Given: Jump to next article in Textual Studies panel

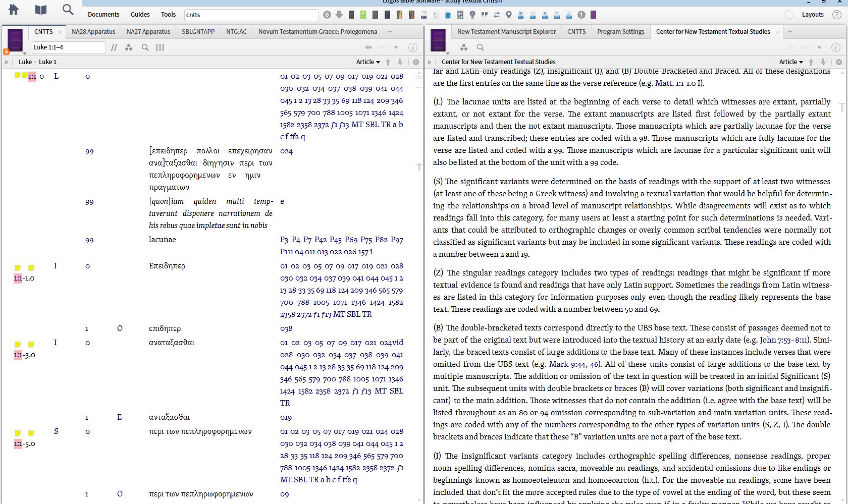Looking at the screenshot, I should point(823,62).
